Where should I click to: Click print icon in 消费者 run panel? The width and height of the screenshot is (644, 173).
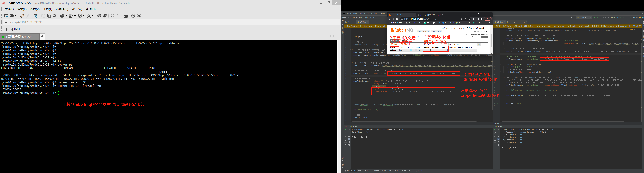(x=498, y=142)
